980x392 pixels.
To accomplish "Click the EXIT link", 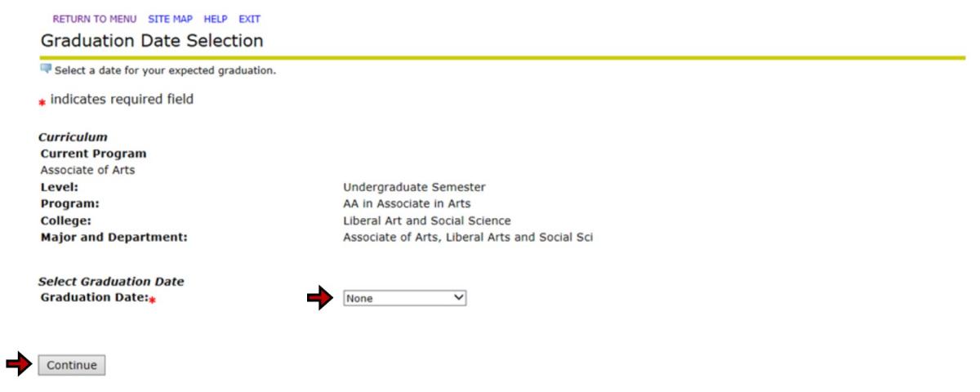I will click(249, 19).
